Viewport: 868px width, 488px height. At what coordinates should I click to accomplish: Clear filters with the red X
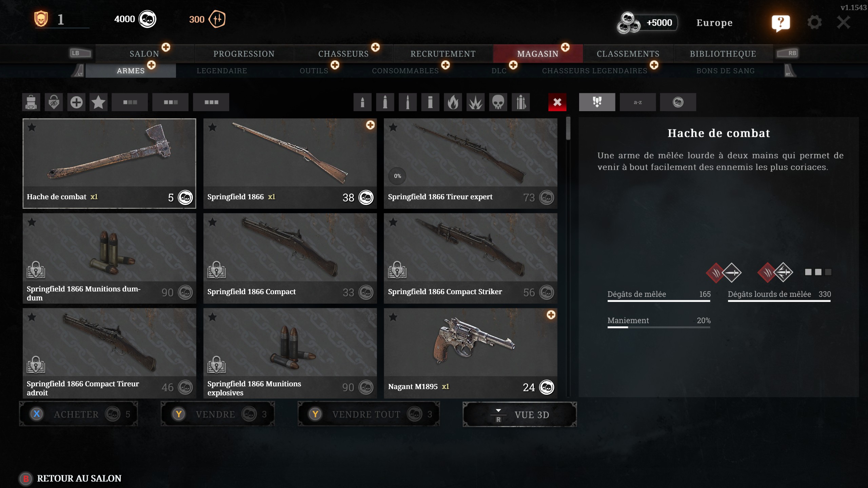[x=557, y=102]
